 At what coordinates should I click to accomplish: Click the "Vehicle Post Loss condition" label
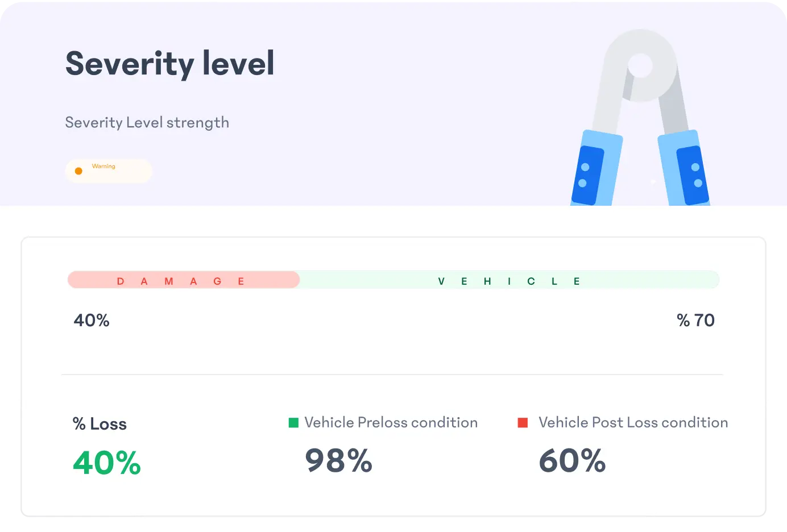click(x=633, y=422)
